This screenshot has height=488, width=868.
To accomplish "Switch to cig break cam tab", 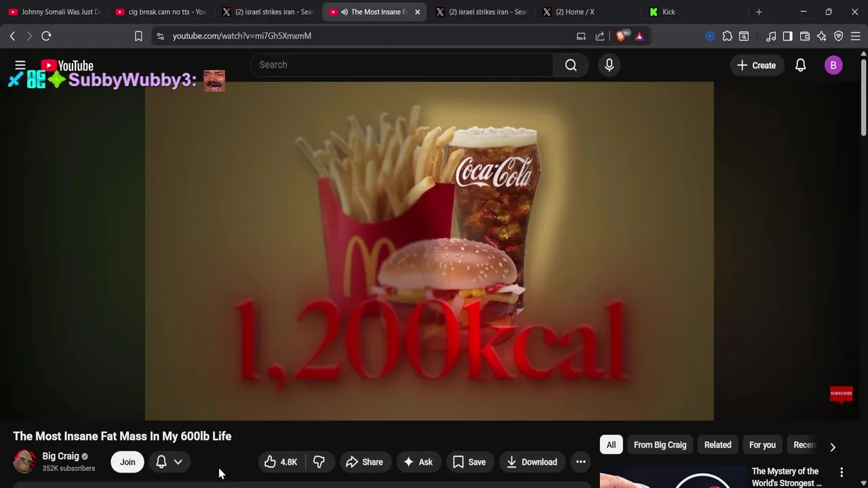I will pyautogui.click(x=161, y=12).
